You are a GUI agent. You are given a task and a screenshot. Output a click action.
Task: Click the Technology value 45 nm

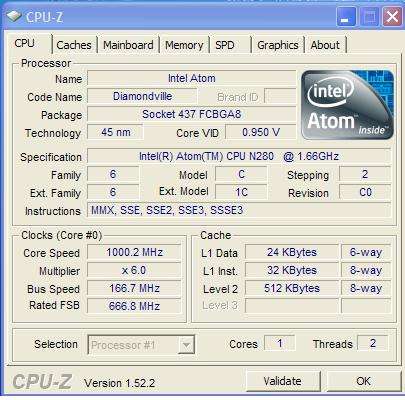(x=116, y=132)
